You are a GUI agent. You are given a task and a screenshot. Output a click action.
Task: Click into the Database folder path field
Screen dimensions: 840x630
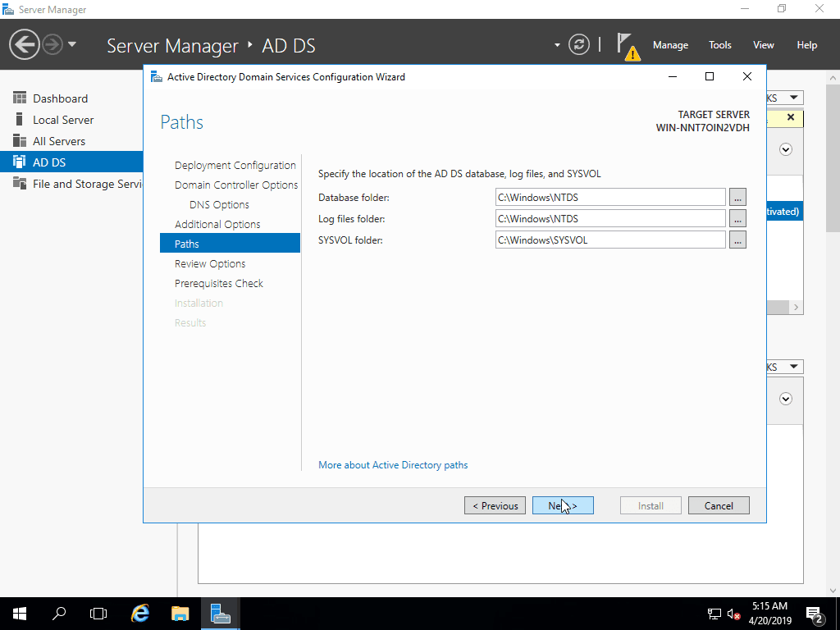click(610, 197)
